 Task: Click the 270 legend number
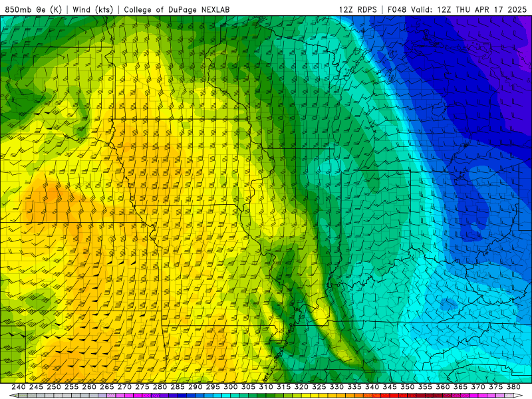tap(124, 387)
